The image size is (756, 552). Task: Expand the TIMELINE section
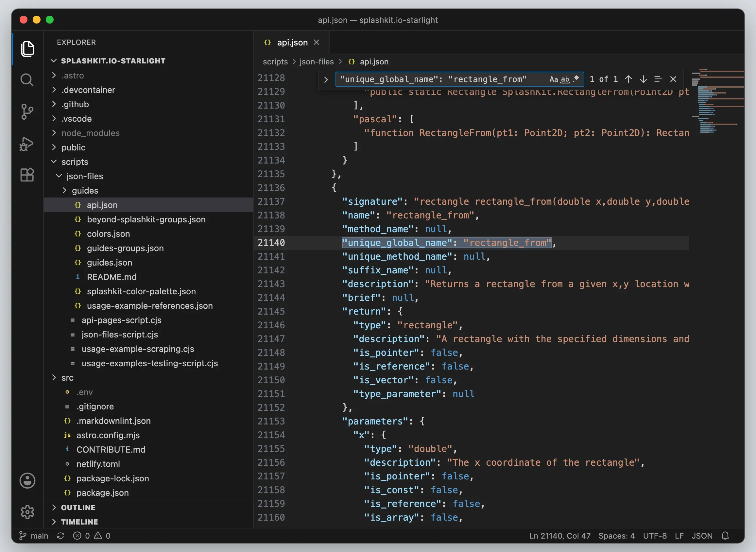[x=149, y=522]
